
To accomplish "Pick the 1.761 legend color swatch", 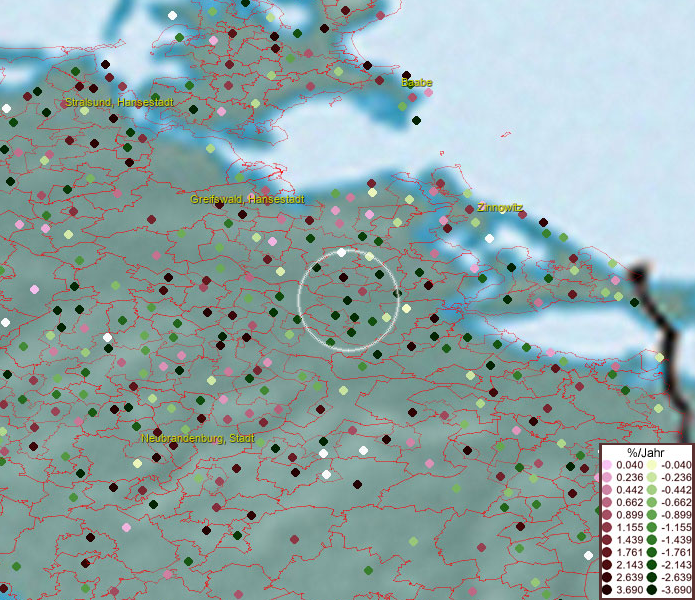I will pos(607,553).
